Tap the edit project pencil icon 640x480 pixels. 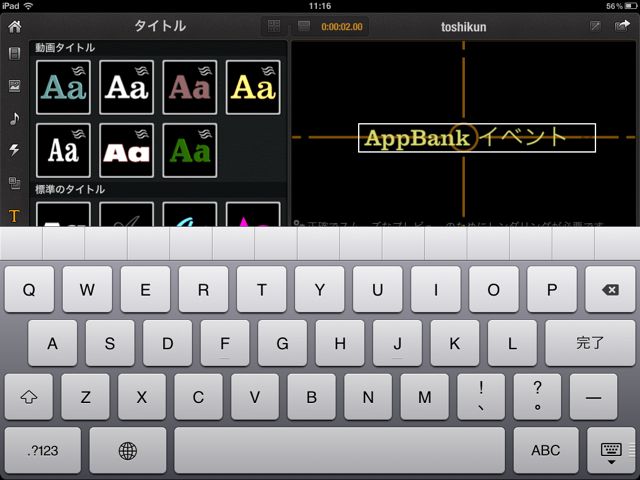coord(596,27)
